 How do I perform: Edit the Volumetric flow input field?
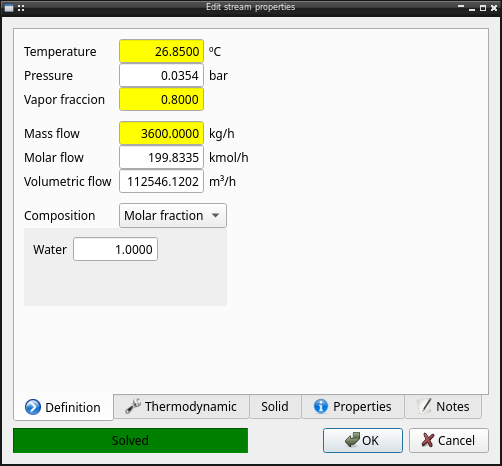pyautogui.click(x=161, y=181)
